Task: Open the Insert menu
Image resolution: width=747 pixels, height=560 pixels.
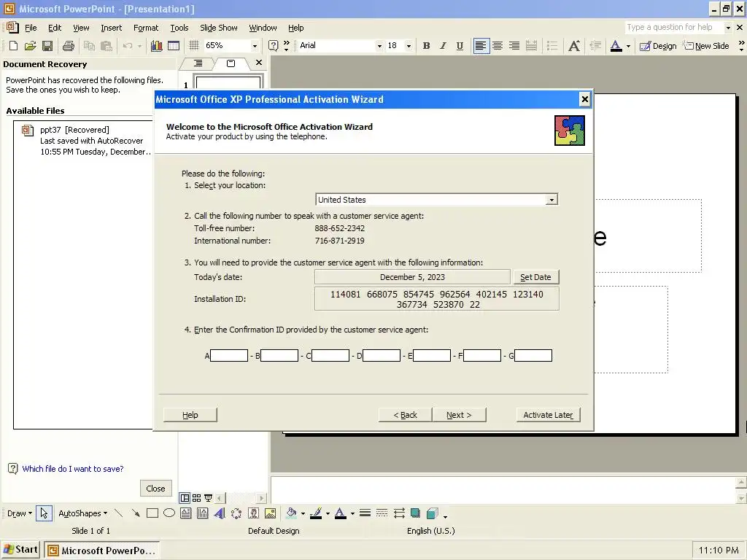Action: click(x=111, y=28)
